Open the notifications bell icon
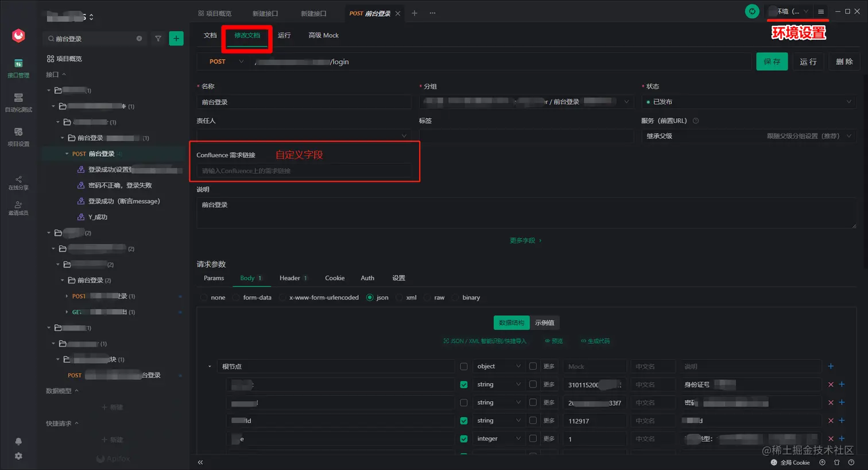Image resolution: width=868 pixels, height=470 pixels. [x=18, y=441]
